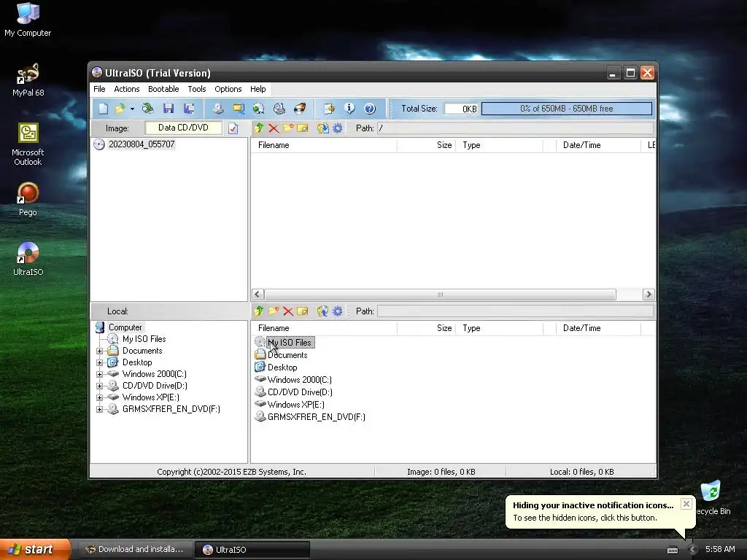Select Computer root in local tree

pyautogui.click(x=125, y=327)
